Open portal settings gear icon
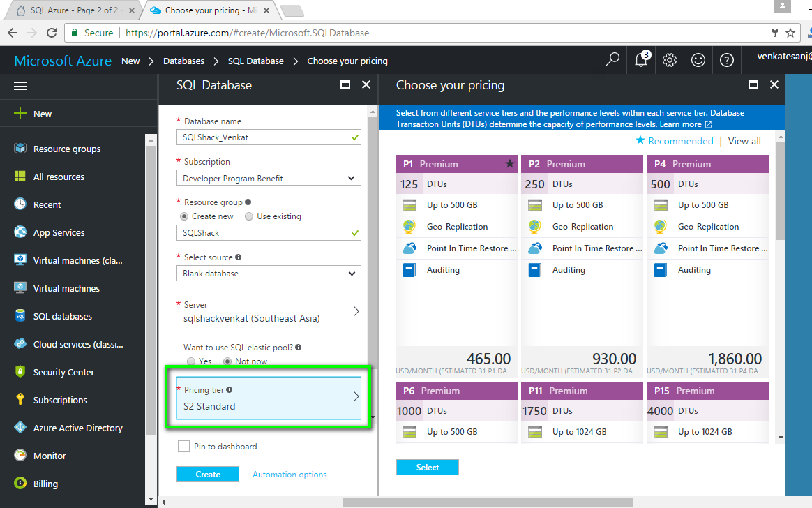 [670, 60]
